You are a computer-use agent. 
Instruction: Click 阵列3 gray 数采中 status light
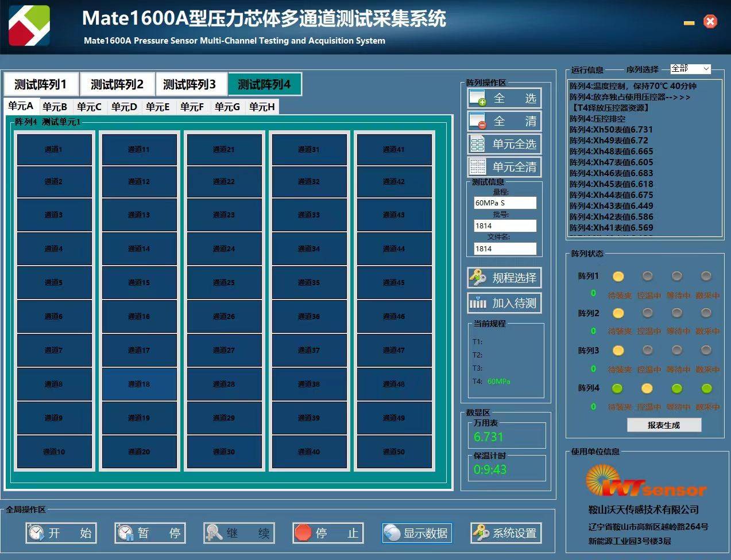[706, 350]
